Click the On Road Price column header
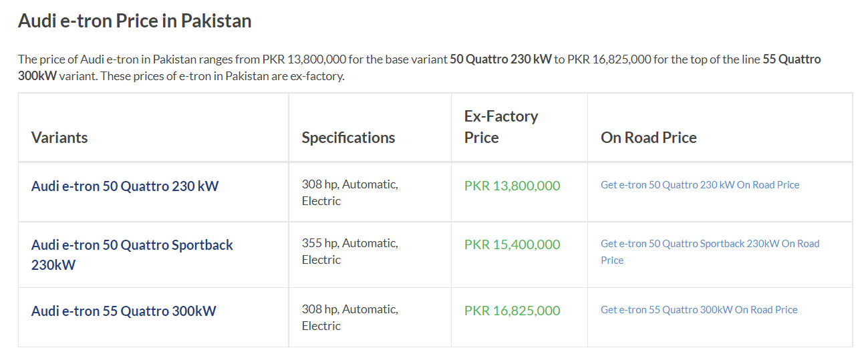The image size is (868, 350). [649, 138]
